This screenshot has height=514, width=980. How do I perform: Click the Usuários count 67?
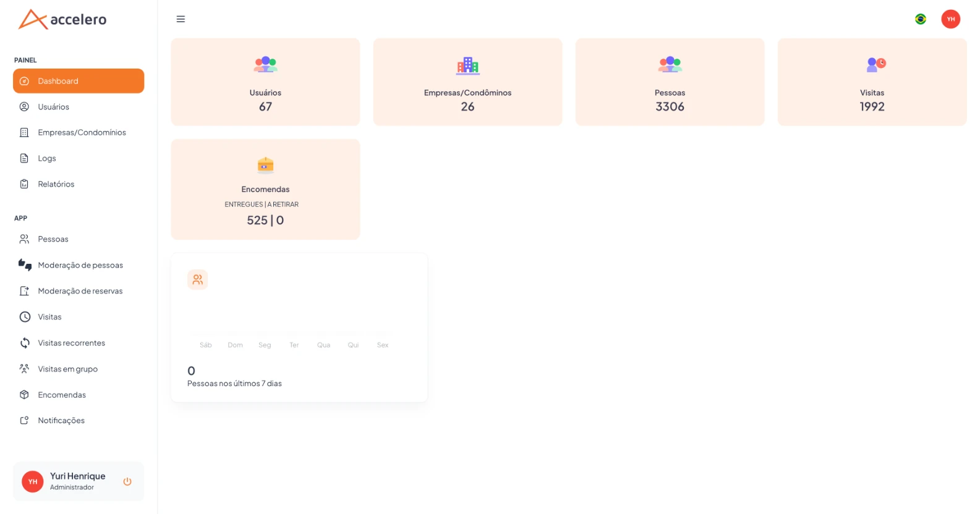(x=265, y=106)
